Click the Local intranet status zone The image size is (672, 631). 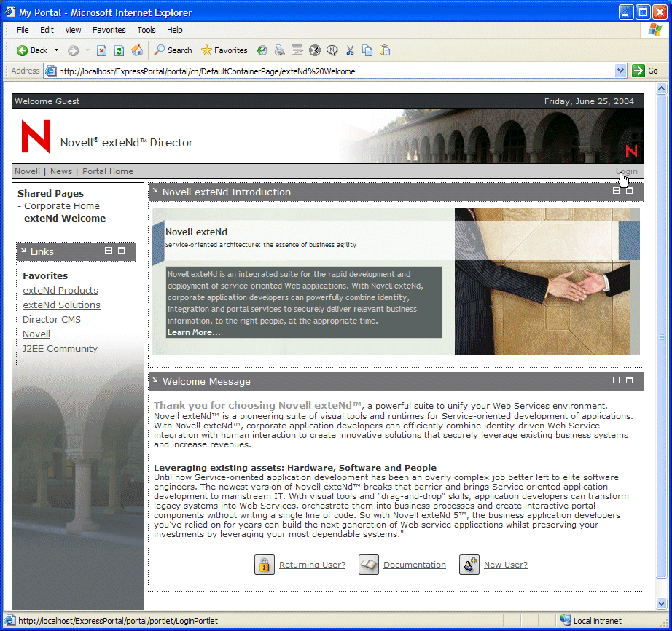(591, 620)
